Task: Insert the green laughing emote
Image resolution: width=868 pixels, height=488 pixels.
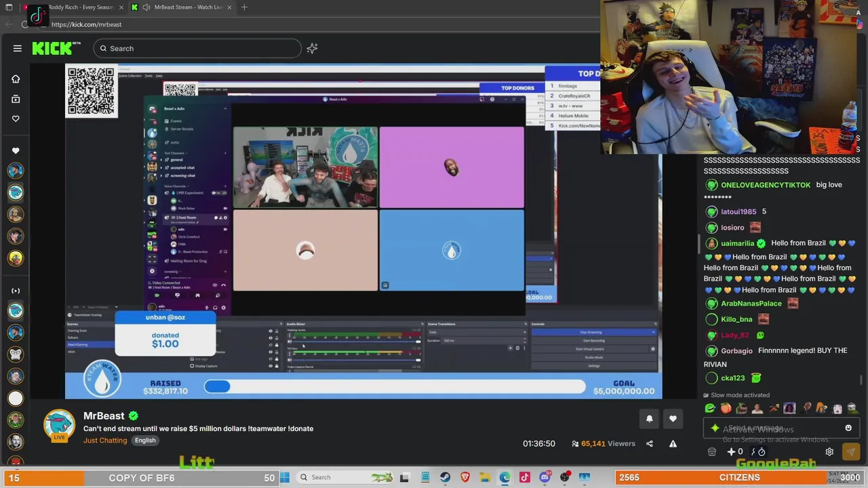Action: [x=710, y=408]
